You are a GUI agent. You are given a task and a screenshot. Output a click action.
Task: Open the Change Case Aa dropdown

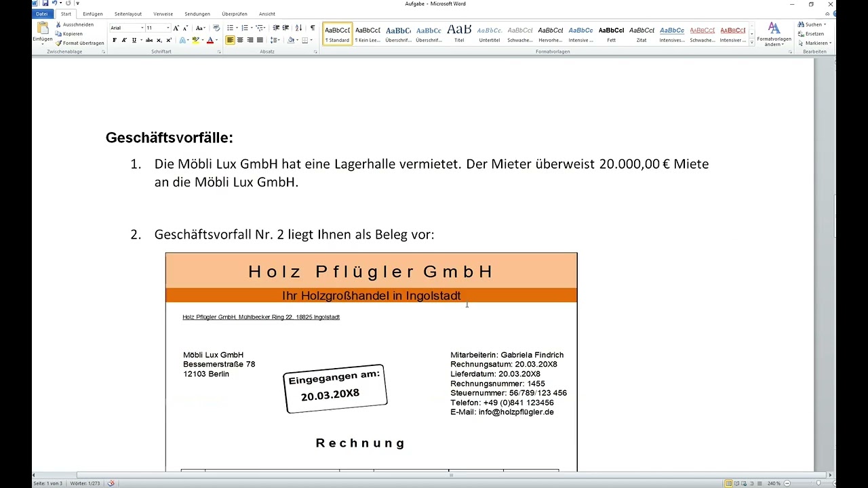pos(200,28)
